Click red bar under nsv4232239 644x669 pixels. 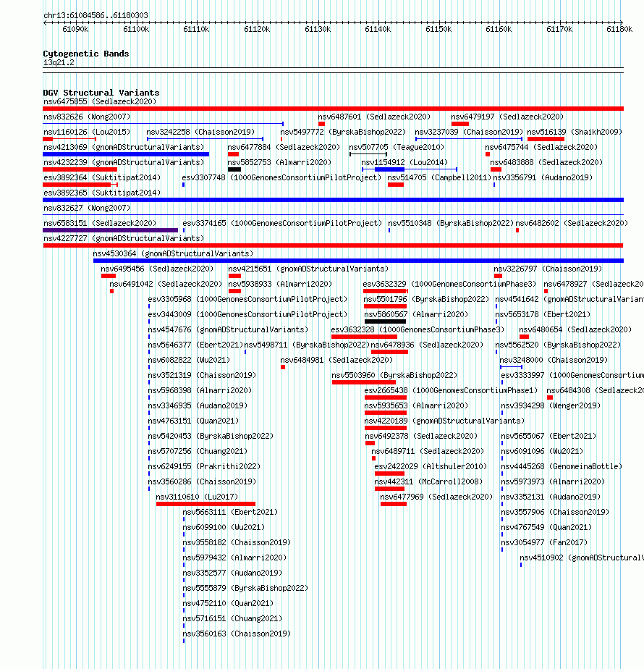pyautogui.click(x=80, y=170)
